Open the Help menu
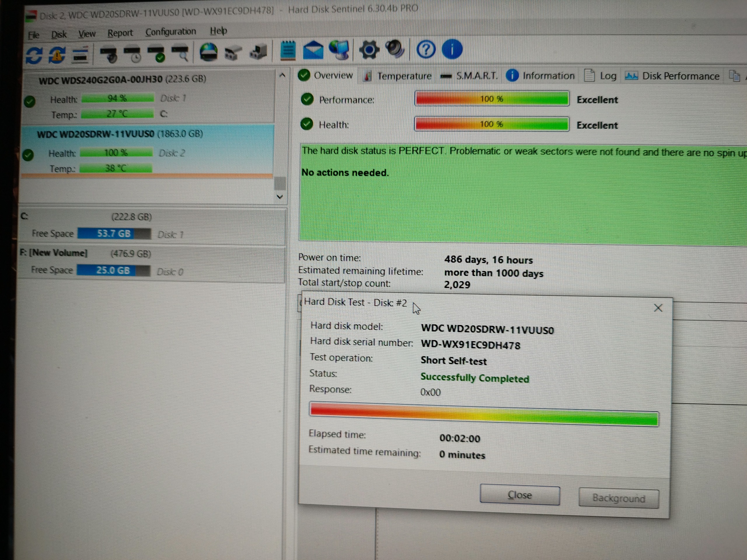The height and width of the screenshot is (560, 747). click(x=219, y=31)
